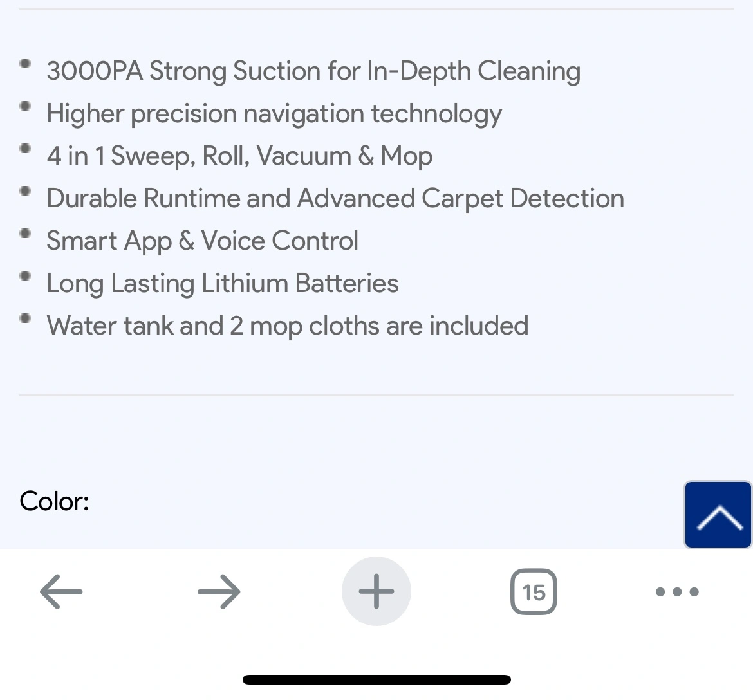Select 'Higher precision navigation technology' line
This screenshot has width=753, height=700.
click(x=274, y=113)
